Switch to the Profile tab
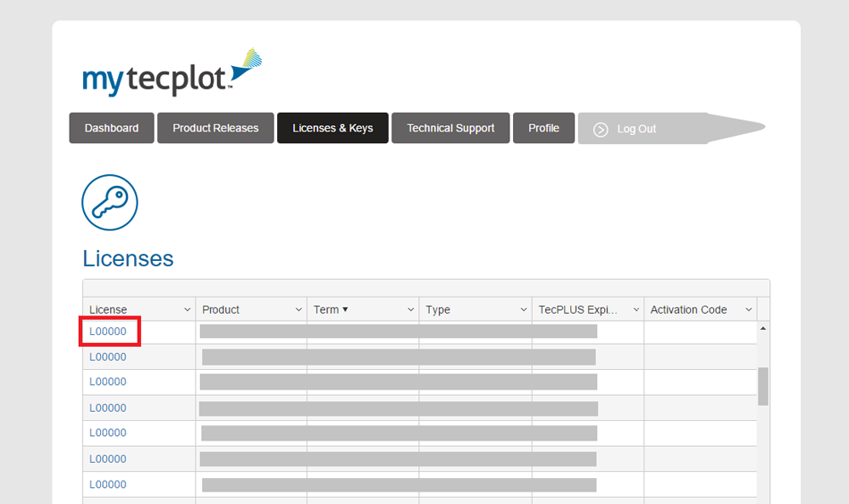This screenshot has height=504, width=849. pyautogui.click(x=543, y=128)
